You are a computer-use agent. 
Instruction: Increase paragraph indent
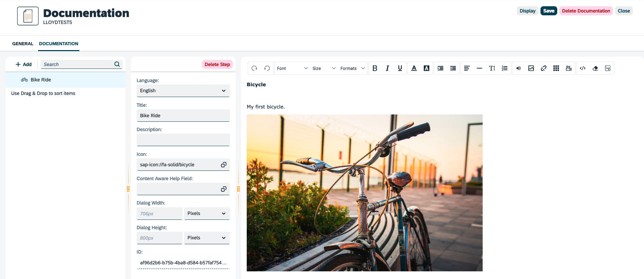click(440, 68)
